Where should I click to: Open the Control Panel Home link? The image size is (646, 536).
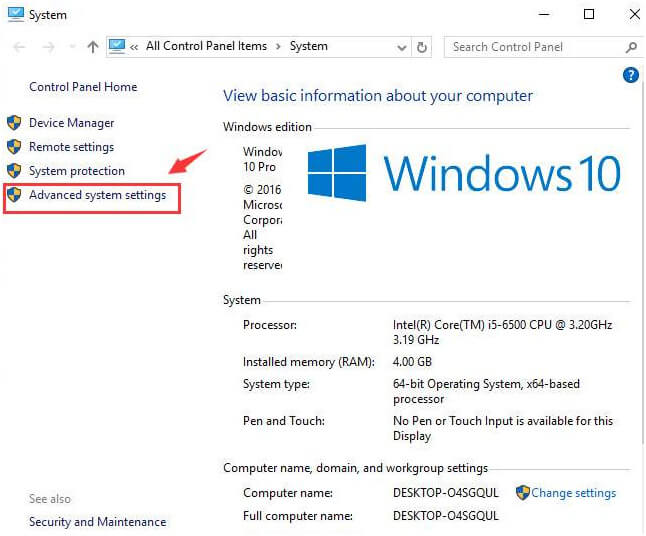(x=83, y=87)
